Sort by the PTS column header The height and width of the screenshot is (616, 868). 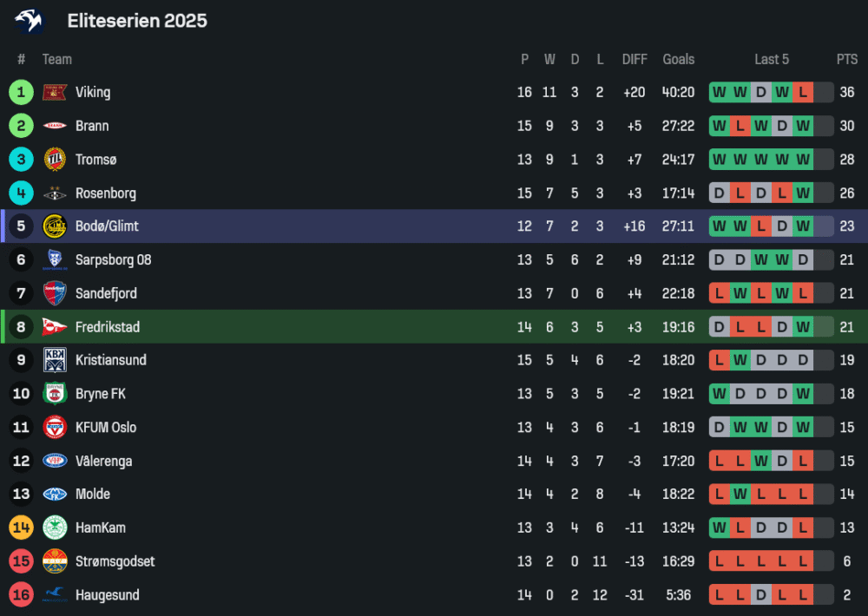[x=846, y=59]
